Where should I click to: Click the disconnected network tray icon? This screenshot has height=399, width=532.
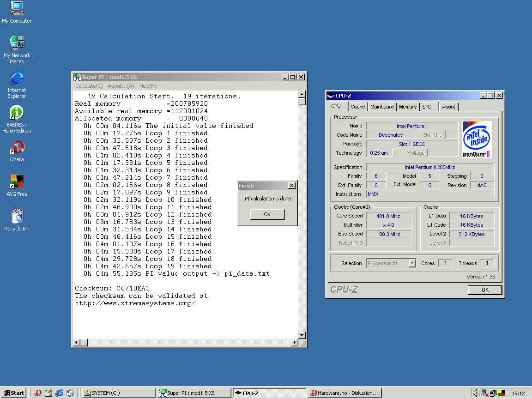tap(484, 393)
